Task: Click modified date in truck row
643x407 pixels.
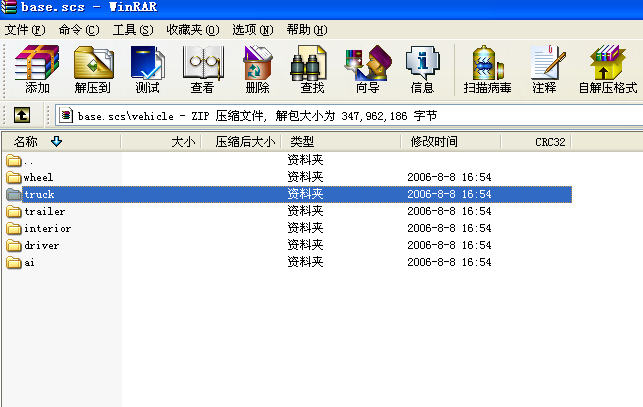Action: (449, 194)
